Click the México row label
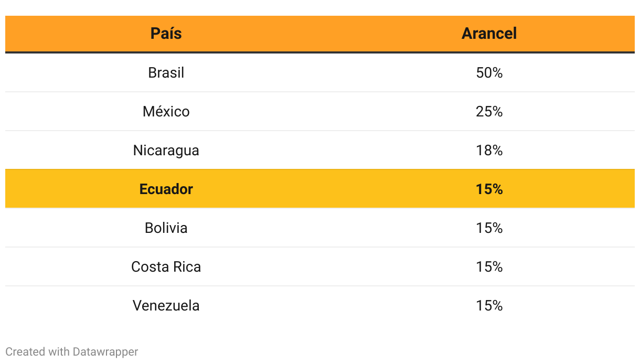The width and height of the screenshot is (640, 364). [166, 111]
